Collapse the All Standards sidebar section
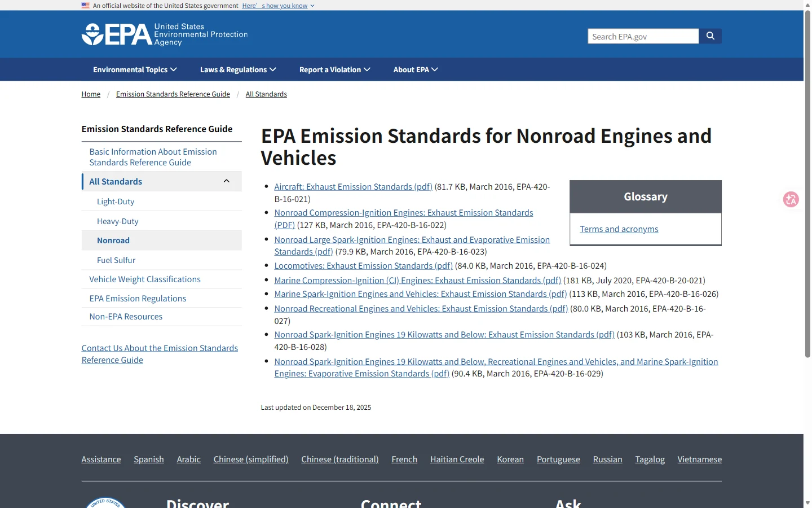This screenshot has width=812, height=508. pyautogui.click(x=227, y=181)
